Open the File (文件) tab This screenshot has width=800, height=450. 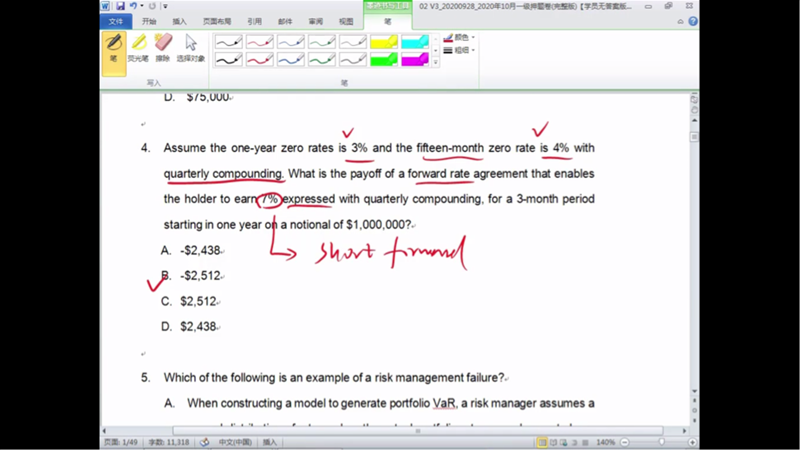coord(116,21)
